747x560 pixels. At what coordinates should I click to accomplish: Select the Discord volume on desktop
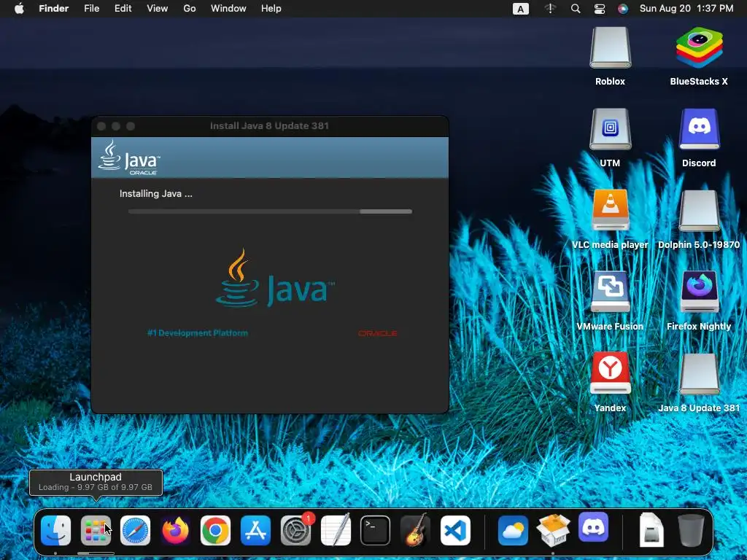point(699,130)
